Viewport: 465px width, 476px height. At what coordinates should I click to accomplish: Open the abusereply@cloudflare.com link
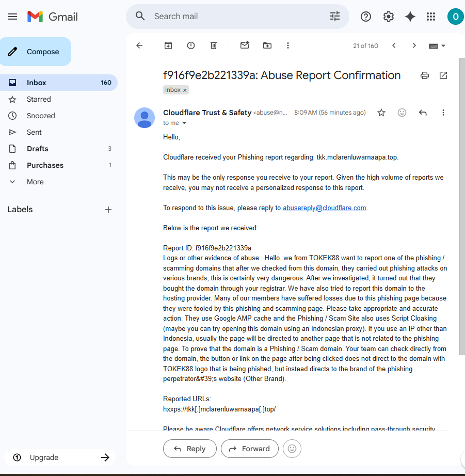pyautogui.click(x=324, y=208)
